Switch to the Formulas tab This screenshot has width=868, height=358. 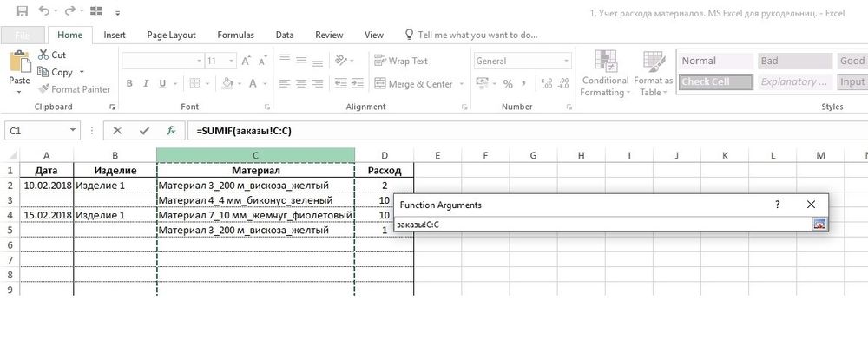point(235,36)
